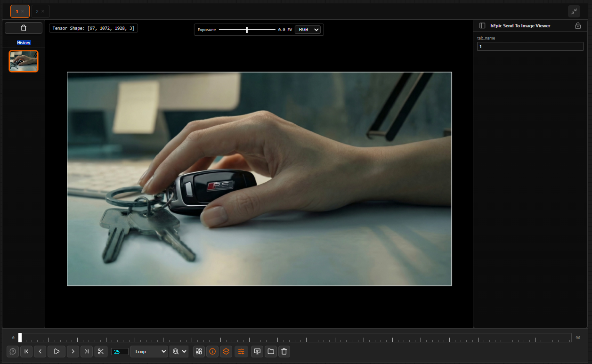The image size is (592, 364).
Task: Step forward one frame
Action: 73,351
